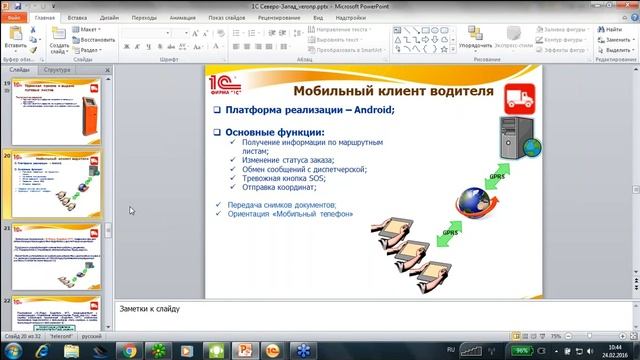Click the Paste (Вставить) clipboard icon
The image size is (640, 360).
click(x=16, y=33)
